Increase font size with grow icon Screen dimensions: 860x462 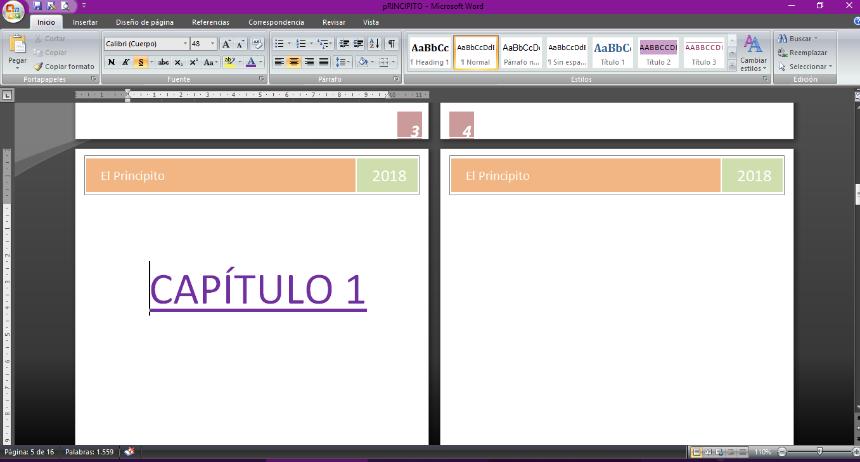[x=226, y=44]
